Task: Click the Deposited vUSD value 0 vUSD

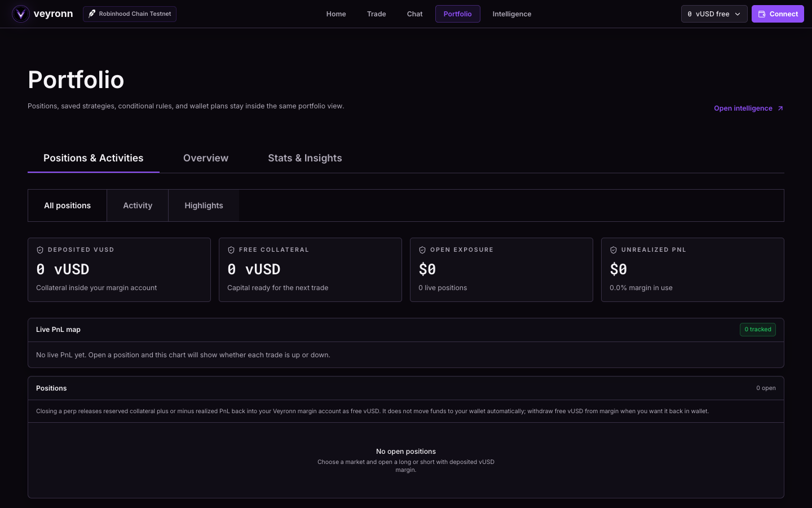Action: coord(63,269)
